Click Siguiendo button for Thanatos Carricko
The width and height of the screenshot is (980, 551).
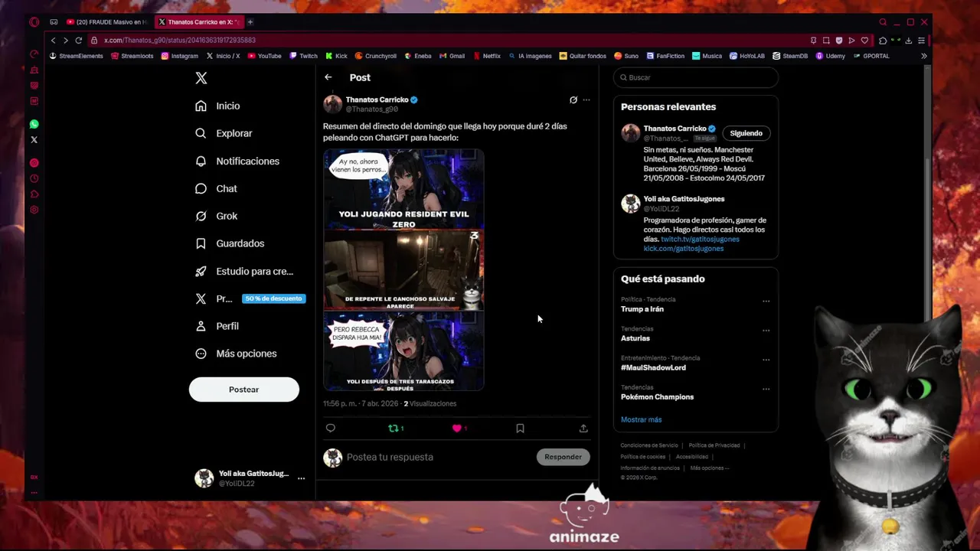tap(746, 133)
